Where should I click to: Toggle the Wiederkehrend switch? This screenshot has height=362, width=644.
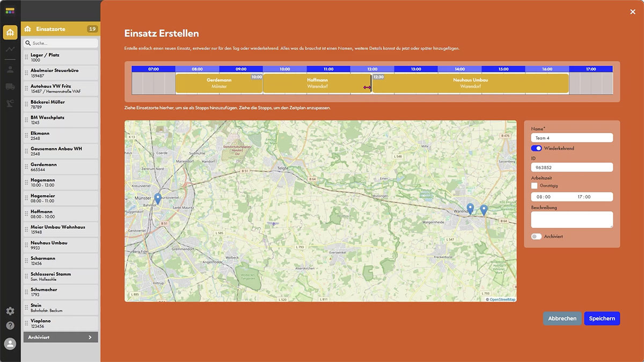click(536, 148)
